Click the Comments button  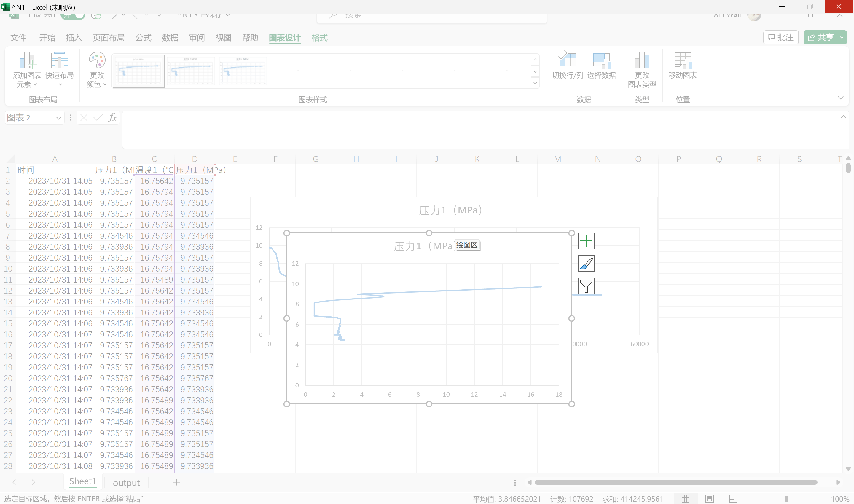[781, 37]
